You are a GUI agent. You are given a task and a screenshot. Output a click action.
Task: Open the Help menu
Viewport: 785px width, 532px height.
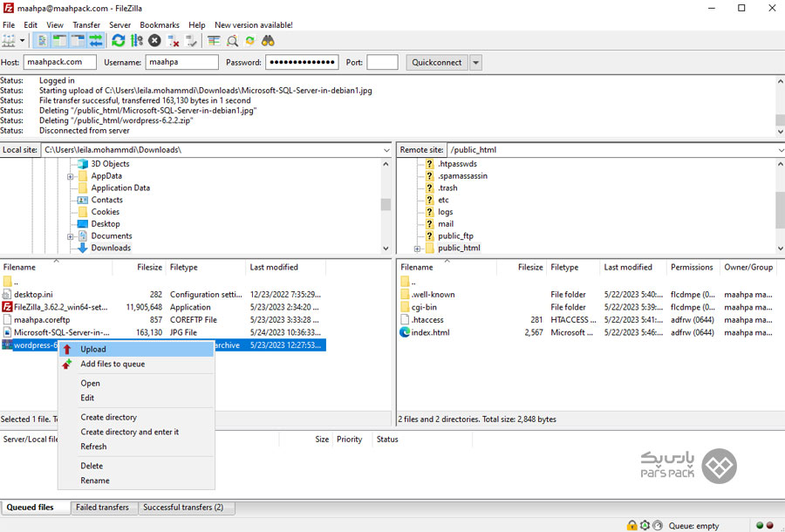click(x=197, y=25)
